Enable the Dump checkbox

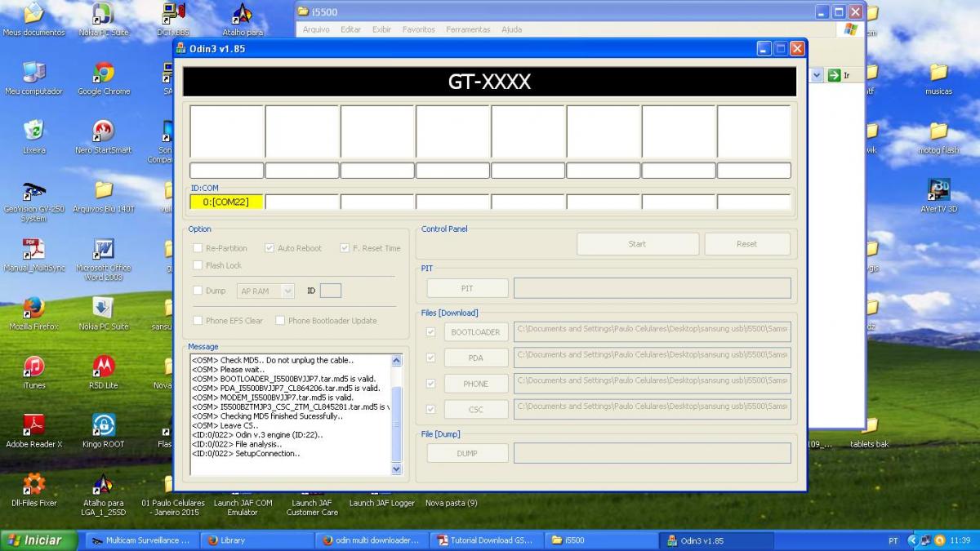pos(198,291)
